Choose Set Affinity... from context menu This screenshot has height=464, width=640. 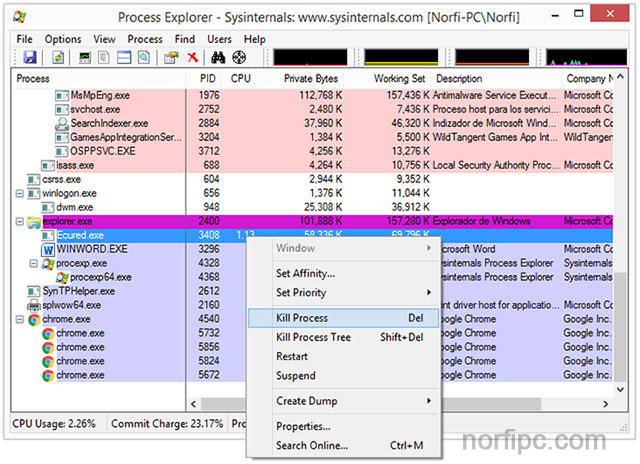coord(343,273)
